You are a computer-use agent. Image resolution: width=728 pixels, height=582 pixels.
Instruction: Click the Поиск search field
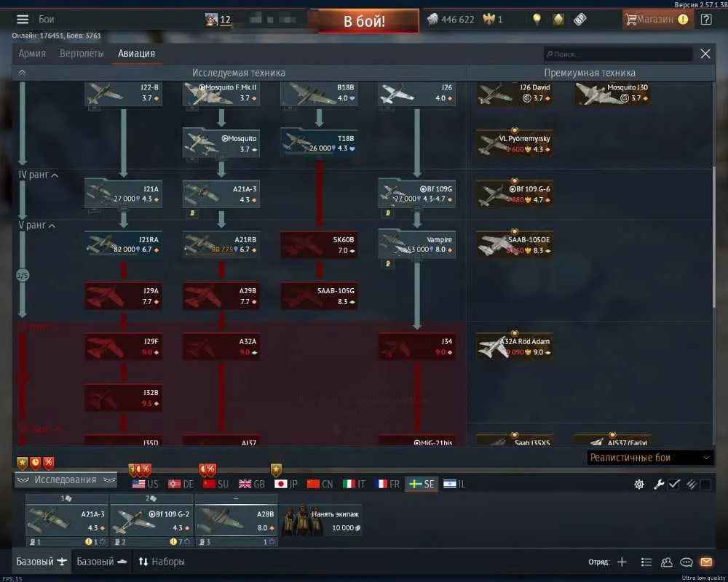click(617, 55)
